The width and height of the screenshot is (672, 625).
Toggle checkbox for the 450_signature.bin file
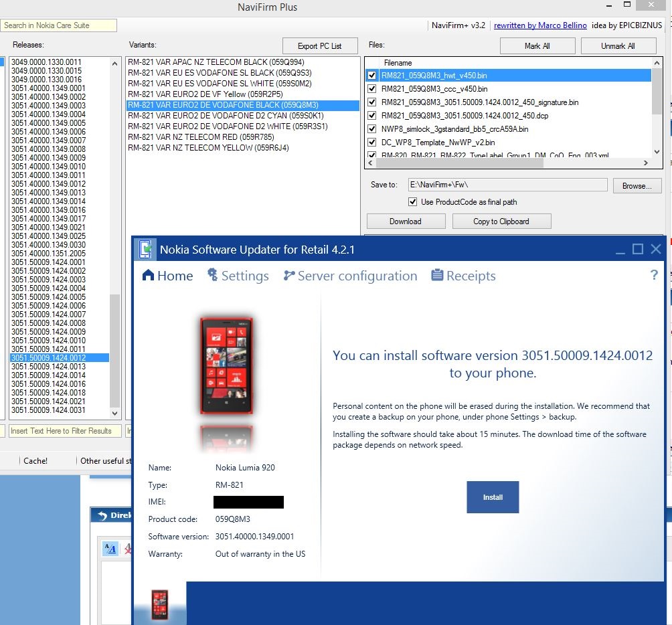(x=372, y=102)
